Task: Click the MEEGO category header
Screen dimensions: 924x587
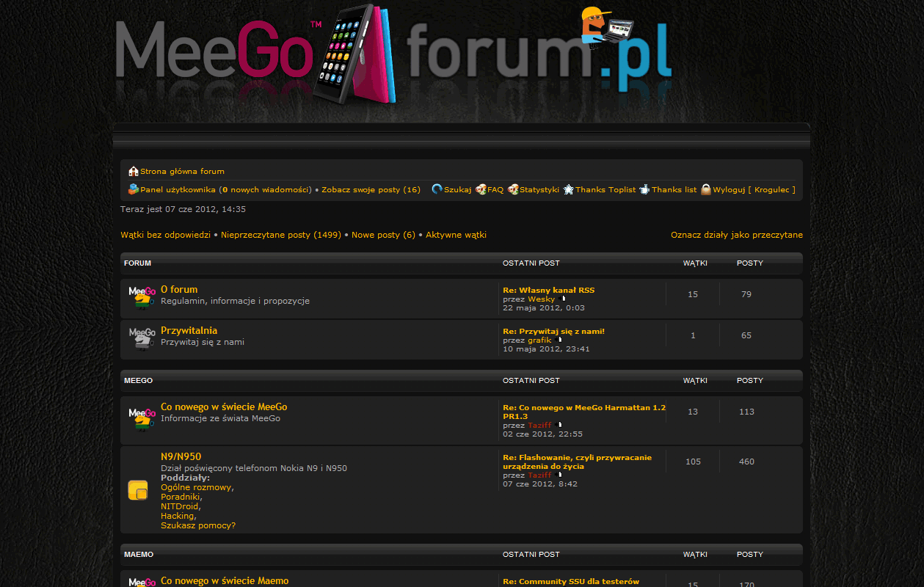Action: click(x=138, y=380)
